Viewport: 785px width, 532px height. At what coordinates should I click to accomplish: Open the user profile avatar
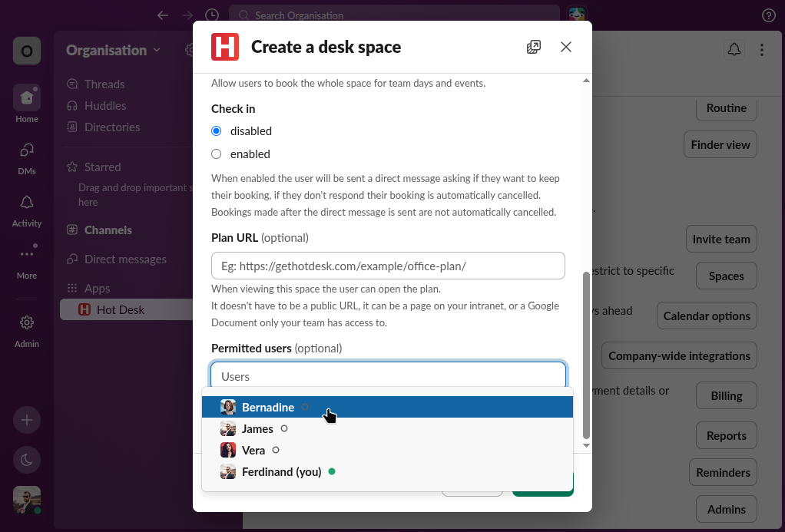click(27, 500)
